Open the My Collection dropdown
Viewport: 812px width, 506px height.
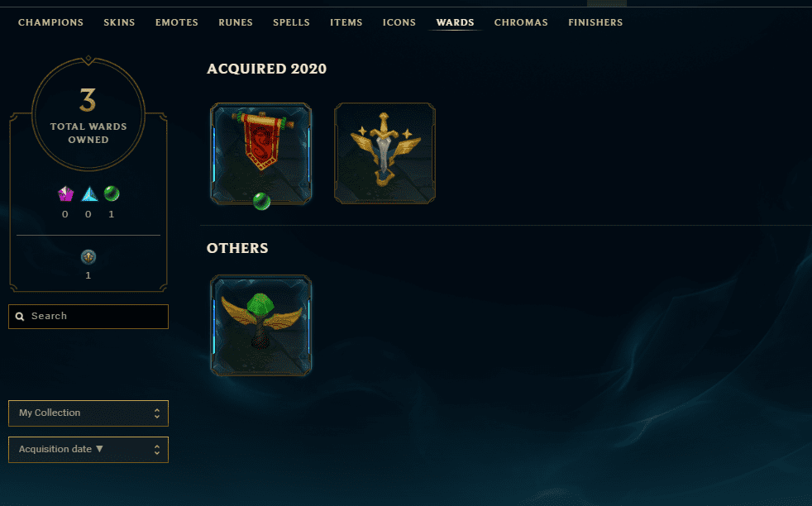point(88,413)
